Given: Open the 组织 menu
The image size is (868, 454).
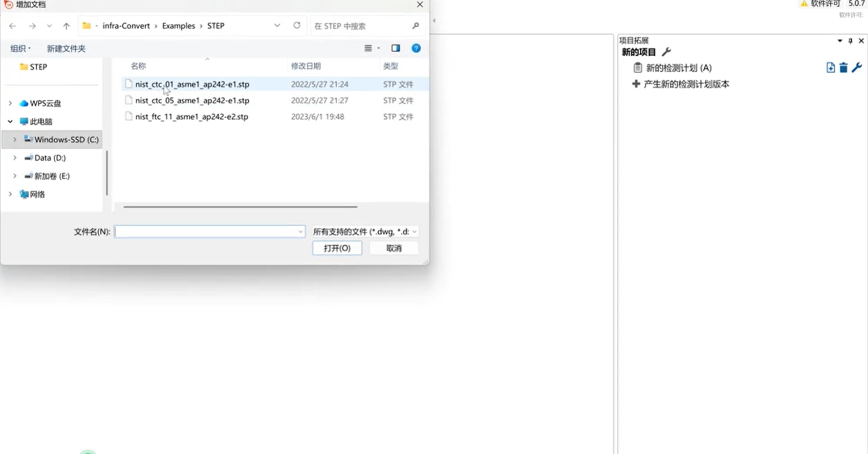Looking at the screenshot, I should pos(21,48).
